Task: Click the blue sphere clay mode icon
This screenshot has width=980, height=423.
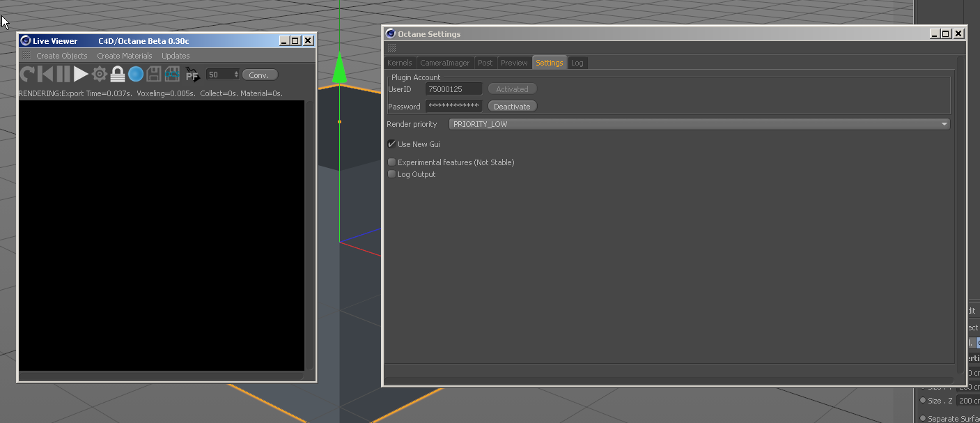Action: click(136, 74)
